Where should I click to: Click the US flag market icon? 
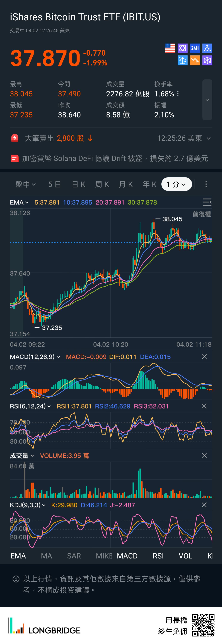point(170,48)
